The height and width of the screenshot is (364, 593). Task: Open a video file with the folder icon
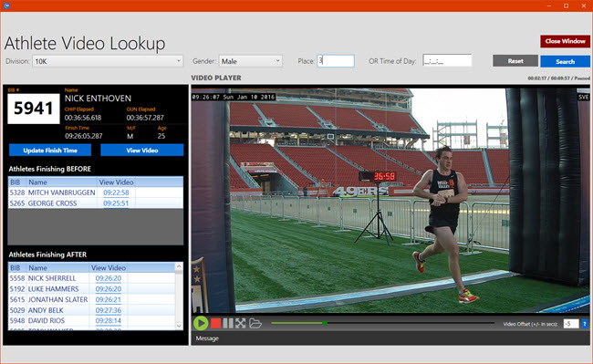(255, 323)
